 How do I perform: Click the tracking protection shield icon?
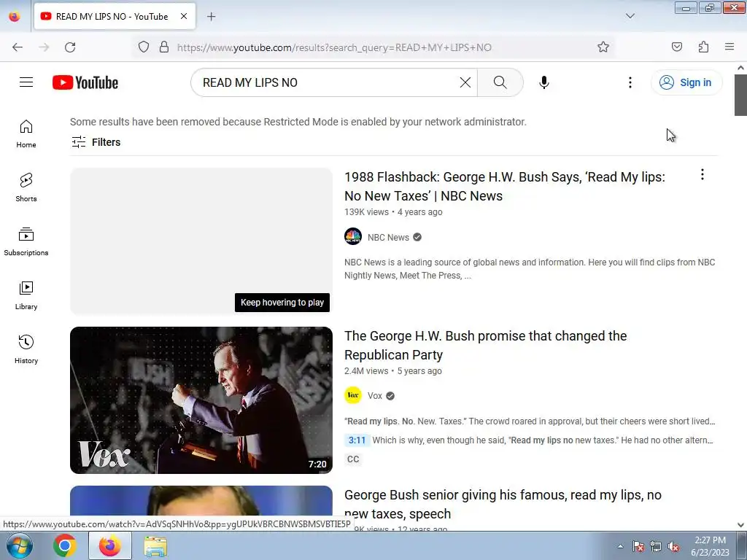(144, 47)
